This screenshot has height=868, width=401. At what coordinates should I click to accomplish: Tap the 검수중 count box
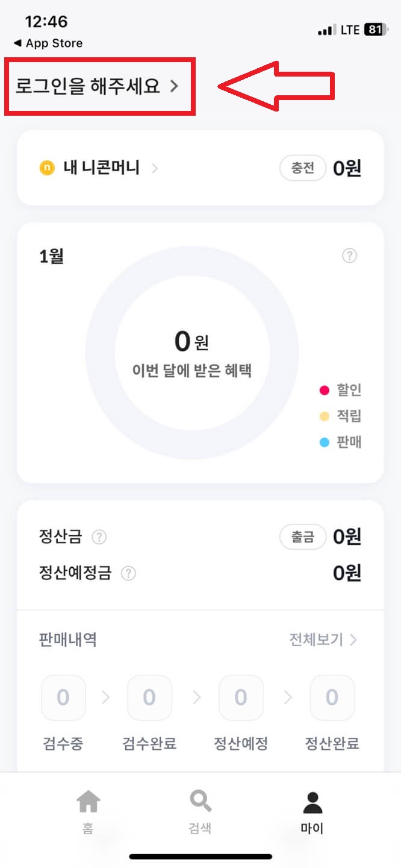tap(63, 697)
